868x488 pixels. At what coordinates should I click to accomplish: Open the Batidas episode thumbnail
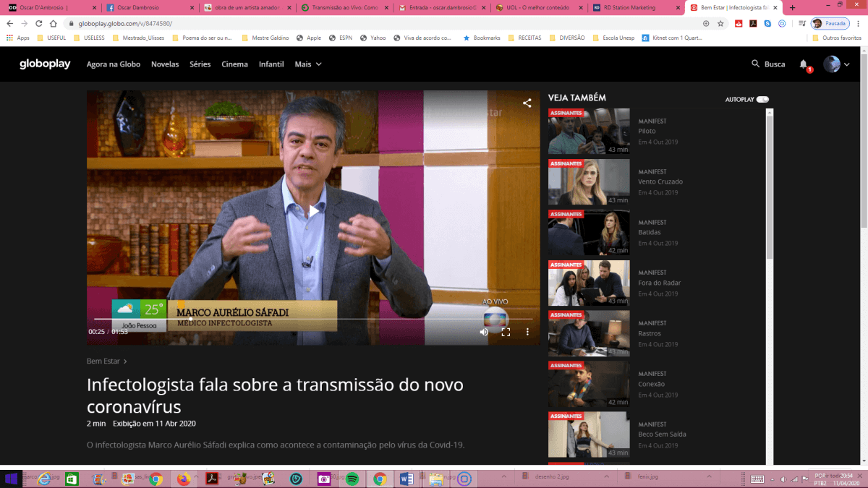pos(589,233)
